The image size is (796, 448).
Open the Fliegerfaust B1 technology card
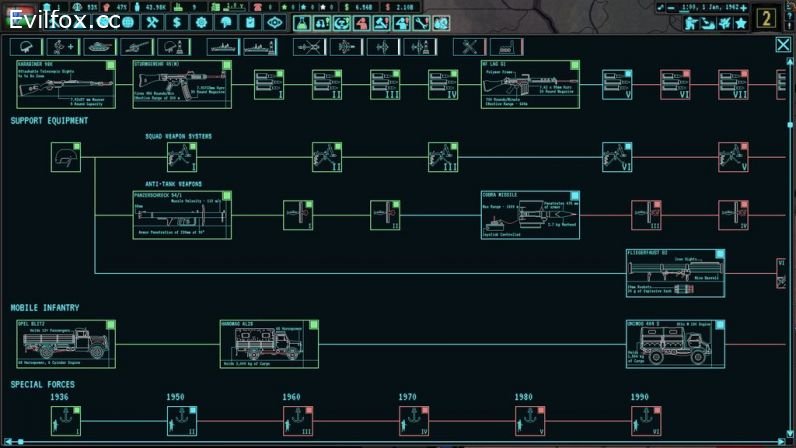(673, 272)
